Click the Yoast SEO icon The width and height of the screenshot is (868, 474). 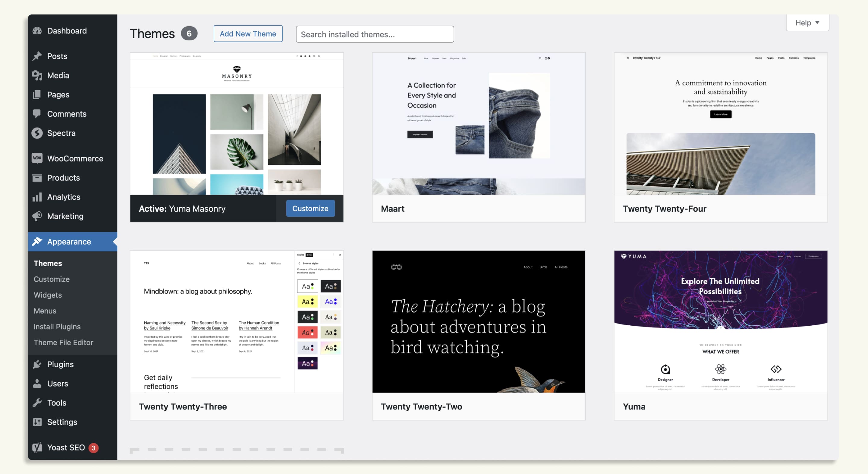tap(37, 447)
